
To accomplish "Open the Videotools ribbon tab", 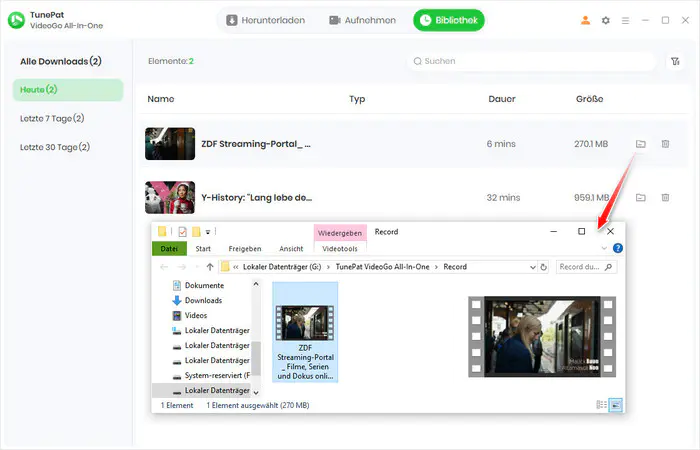I will (340, 249).
